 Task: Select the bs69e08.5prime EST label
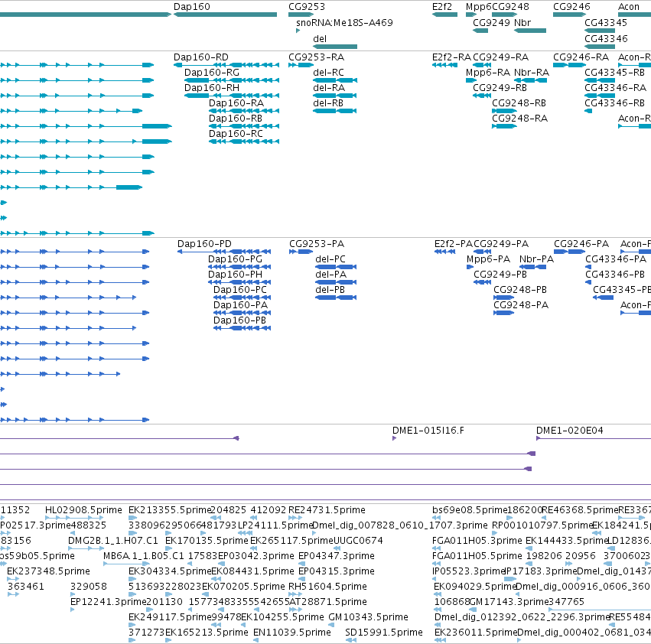pyautogui.click(x=470, y=510)
